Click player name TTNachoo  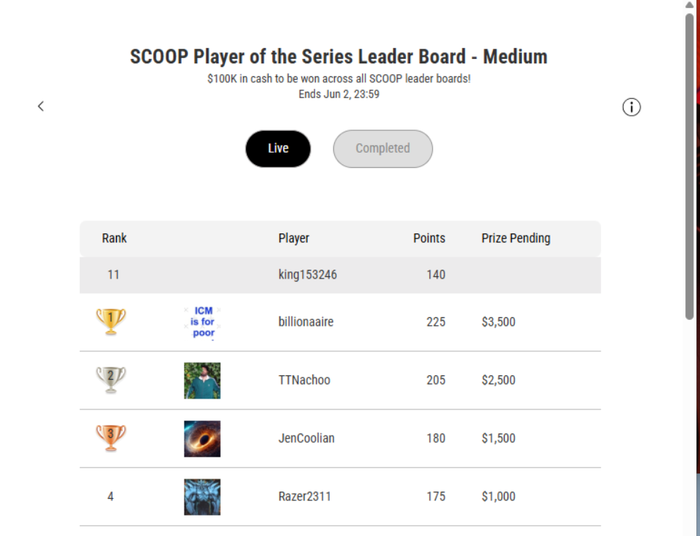304,380
